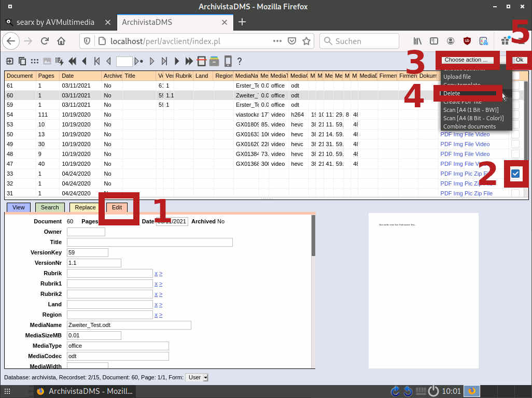Click the solid right arrow icon
532x398 pixels.
point(177,61)
